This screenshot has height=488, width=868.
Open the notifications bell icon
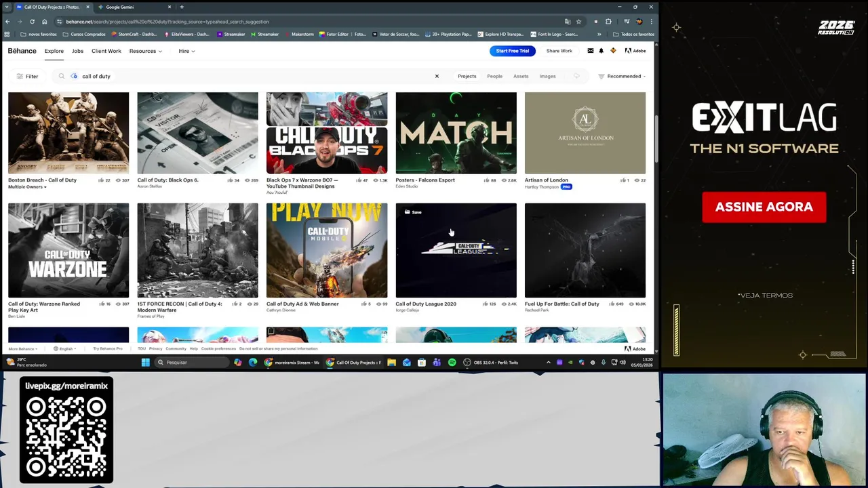click(601, 51)
